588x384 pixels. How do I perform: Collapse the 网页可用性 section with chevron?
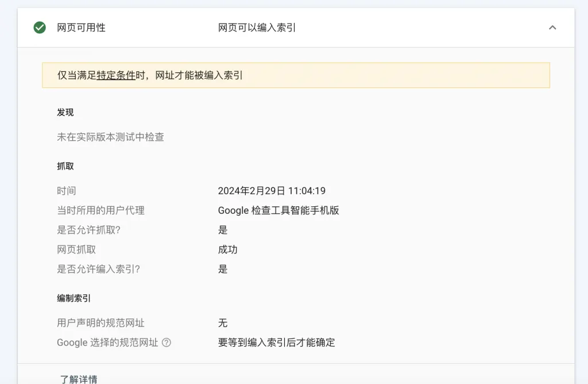(x=552, y=28)
